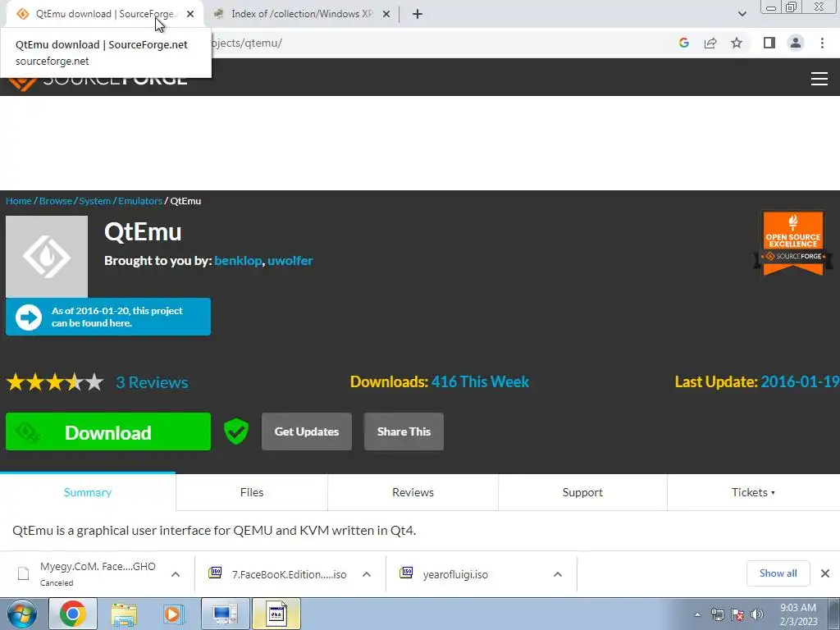Expand options for Myegy.CoM download item

pos(176,574)
